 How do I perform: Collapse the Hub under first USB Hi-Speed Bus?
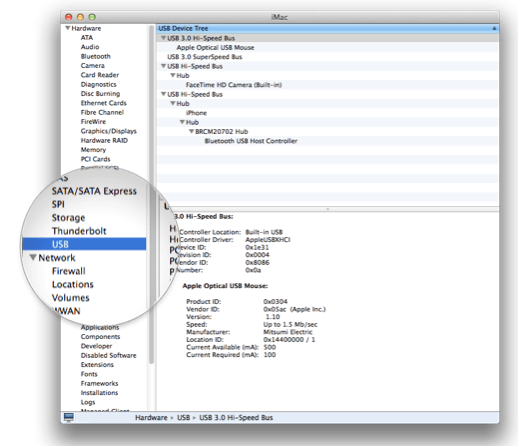tap(173, 75)
